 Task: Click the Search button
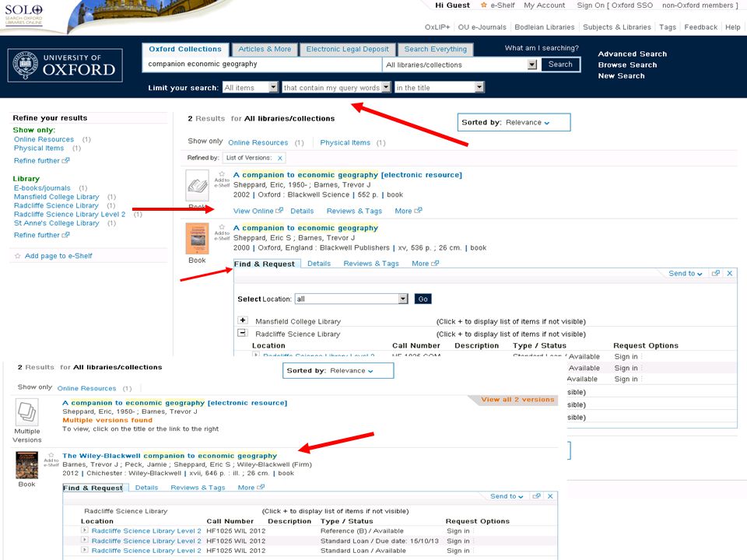click(x=560, y=65)
